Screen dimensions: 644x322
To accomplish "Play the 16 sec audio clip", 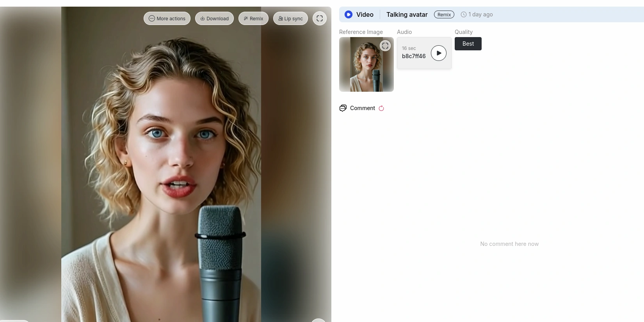I will 439,53.
